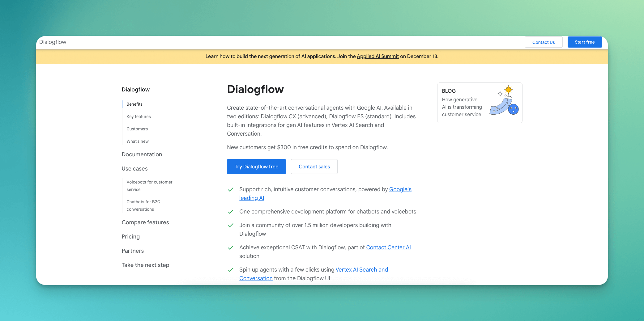644x321 pixels.
Task: Select Chatbots for B2C conversations
Action: click(x=143, y=205)
